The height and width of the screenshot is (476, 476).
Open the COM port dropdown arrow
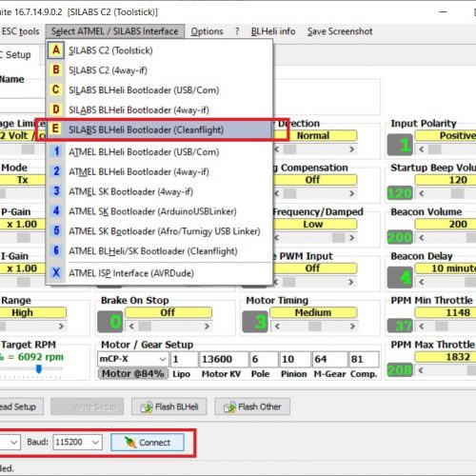(x=13, y=442)
